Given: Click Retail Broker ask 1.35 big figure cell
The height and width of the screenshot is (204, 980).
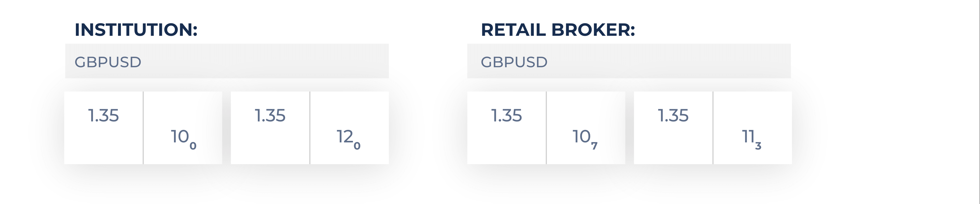Looking at the screenshot, I should coord(673,115).
